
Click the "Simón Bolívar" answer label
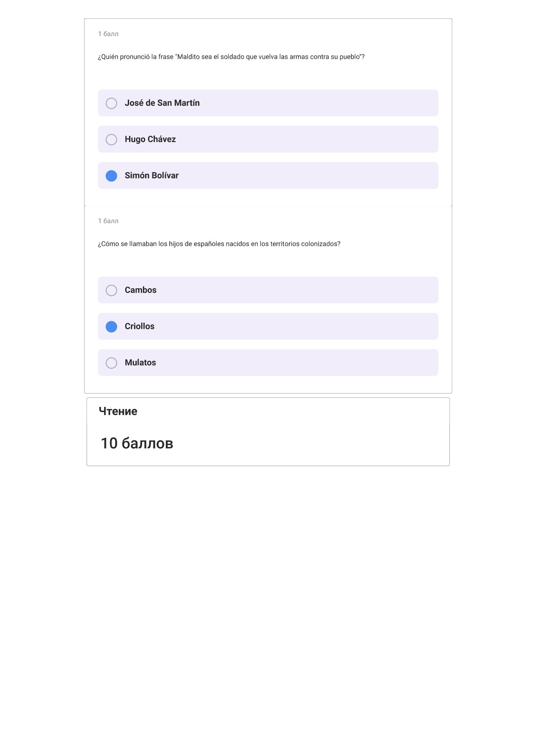(x=152, y=175)
